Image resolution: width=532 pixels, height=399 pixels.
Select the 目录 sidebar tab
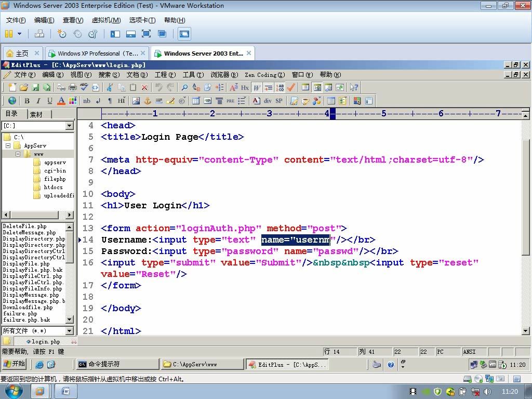11,114
